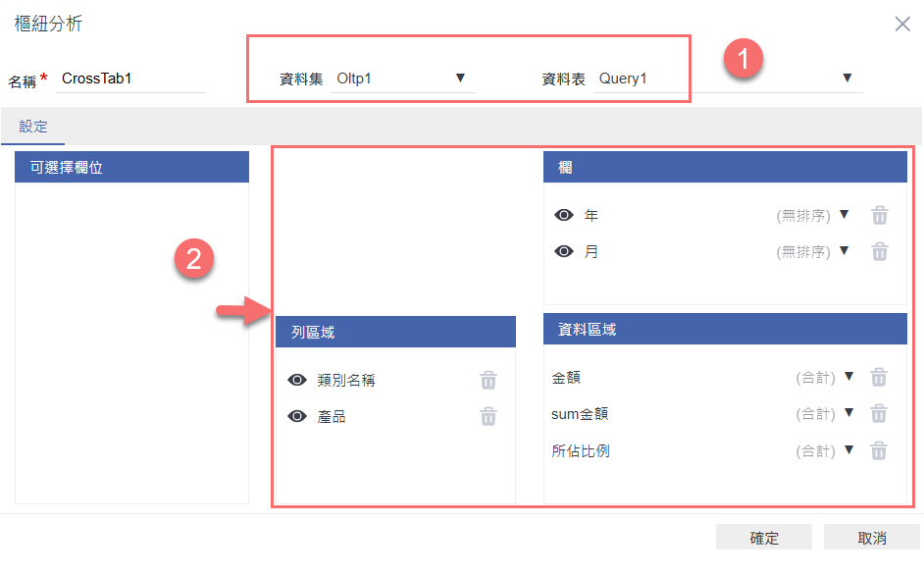Delete the sum金額 data field
The height and width of the screenshot is (576, 924).
(880, 414)
